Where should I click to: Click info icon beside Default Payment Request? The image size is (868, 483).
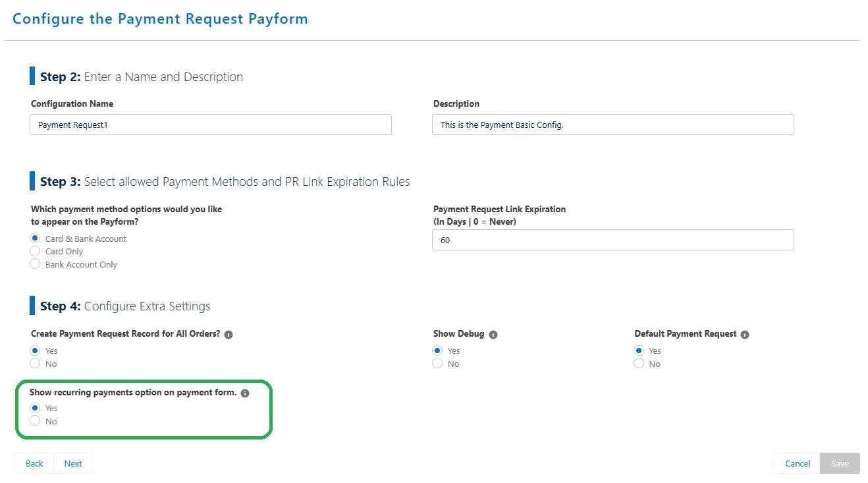744,334
